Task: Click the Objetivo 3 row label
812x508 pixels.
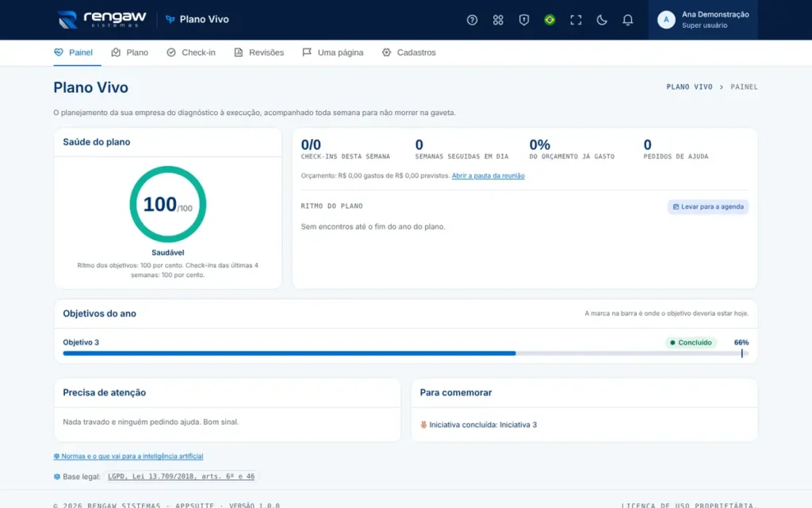Action: pyautogui.click(x=81, y=342)
